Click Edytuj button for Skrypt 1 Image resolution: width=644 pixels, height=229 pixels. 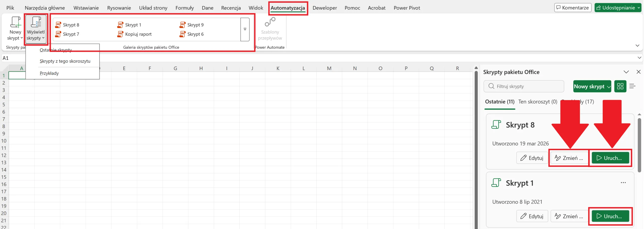(532, 216)
